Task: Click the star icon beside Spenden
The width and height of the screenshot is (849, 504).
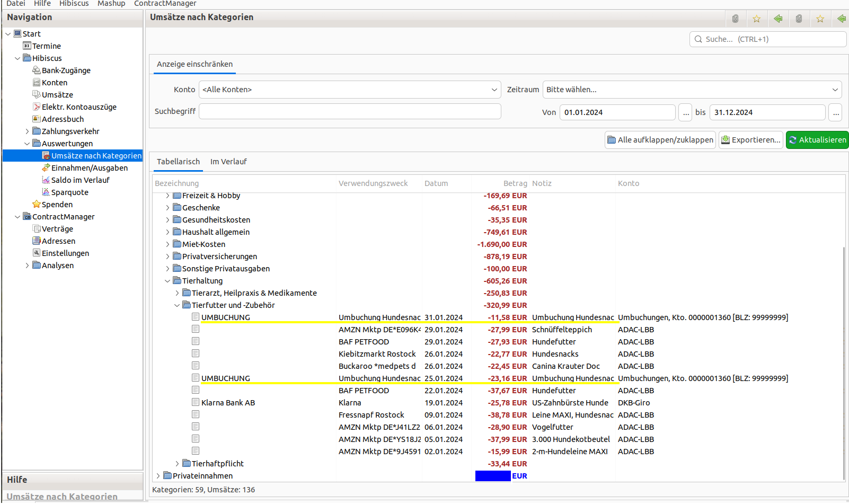Action: click(x=37, y=205)
